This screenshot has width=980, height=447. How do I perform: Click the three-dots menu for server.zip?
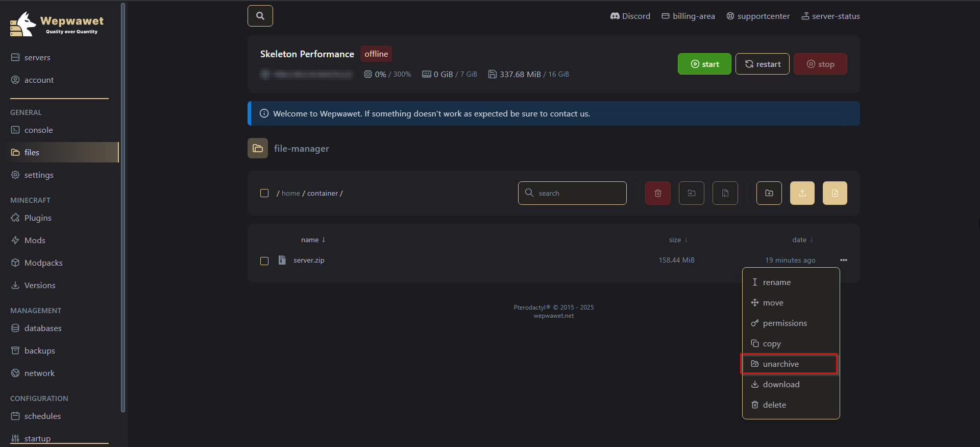(844, 260)
